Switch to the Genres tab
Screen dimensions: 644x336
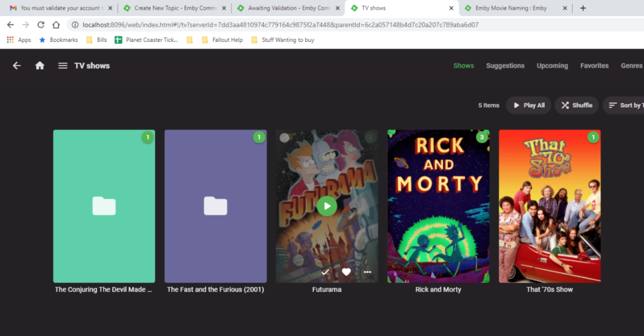click(632, 66)
